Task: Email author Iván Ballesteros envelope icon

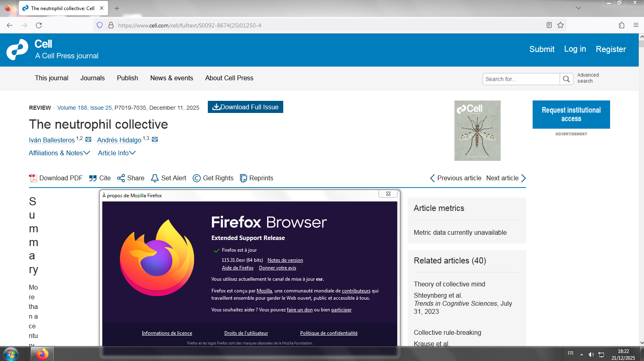Action: pyautogui.click(x=88, y=140)
